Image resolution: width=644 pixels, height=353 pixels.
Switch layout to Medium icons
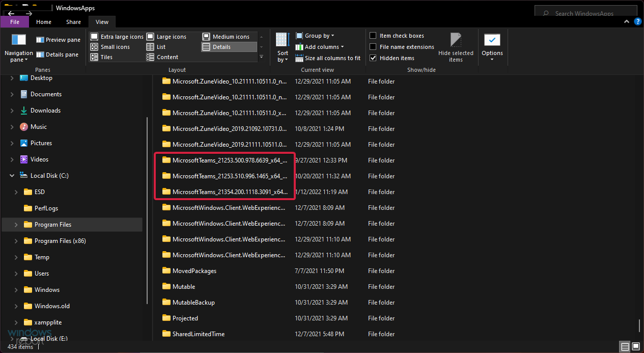[x=226, y=37]
